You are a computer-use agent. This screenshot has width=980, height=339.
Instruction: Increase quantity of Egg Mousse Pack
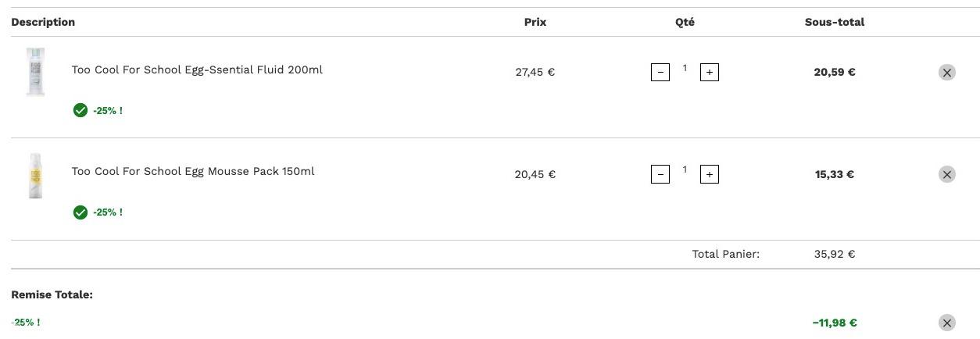(709, 173)
